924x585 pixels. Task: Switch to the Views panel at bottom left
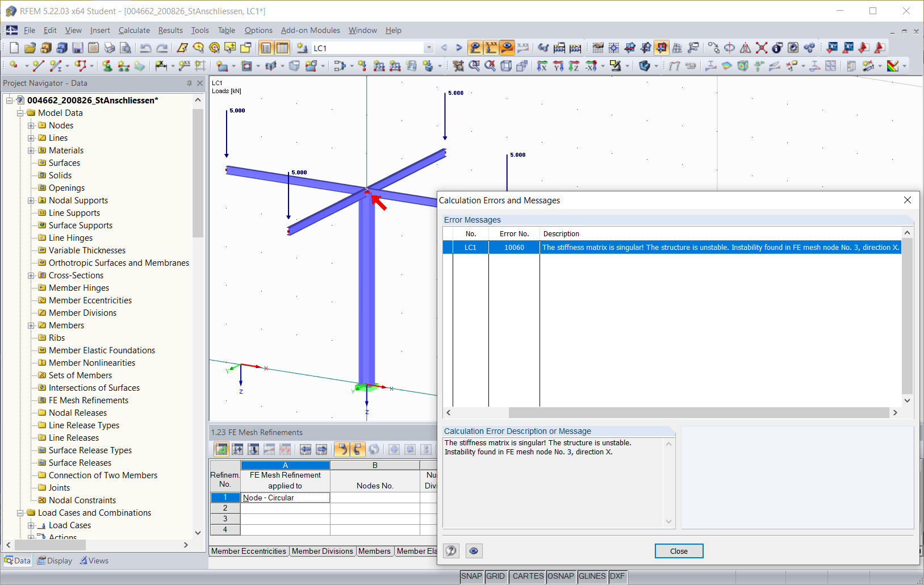click(x=94, y=561)
